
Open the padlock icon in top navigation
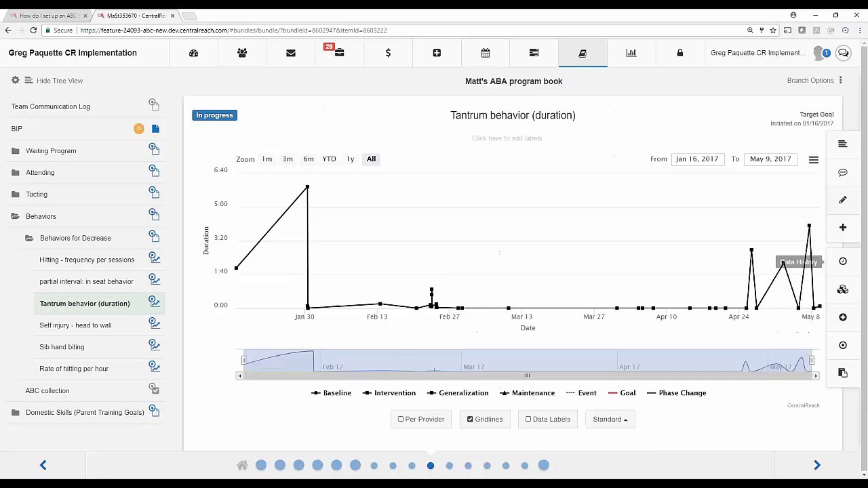pos(680,53)
